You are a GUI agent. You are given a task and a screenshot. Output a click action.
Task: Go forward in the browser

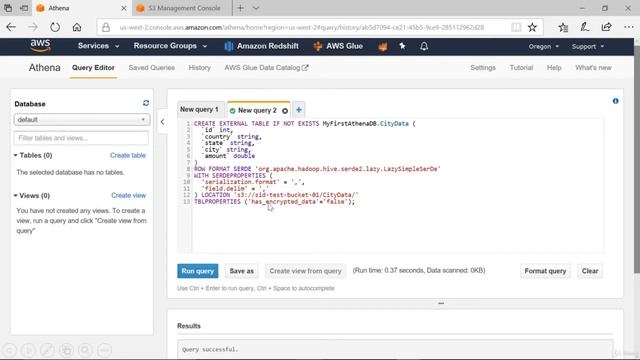33,27
